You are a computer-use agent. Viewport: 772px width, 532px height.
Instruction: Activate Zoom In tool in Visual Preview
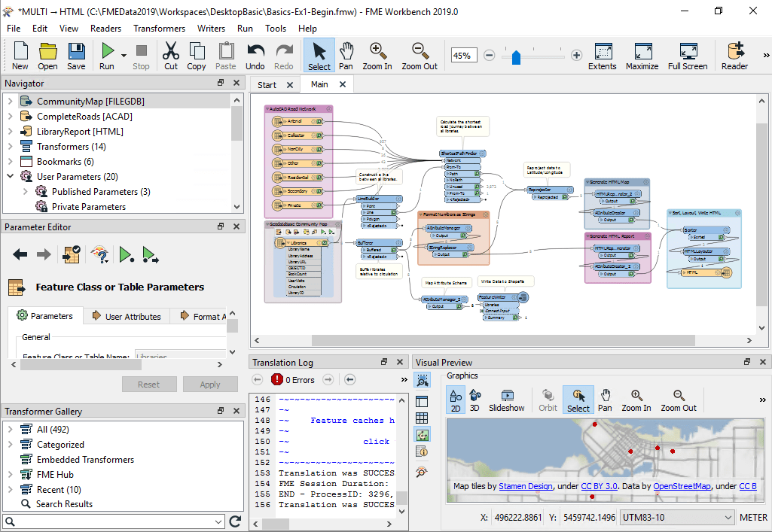tap(637, 400)
